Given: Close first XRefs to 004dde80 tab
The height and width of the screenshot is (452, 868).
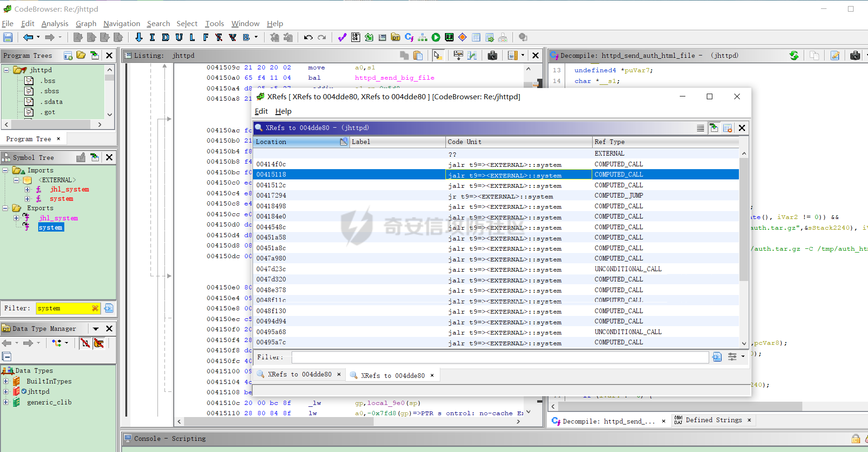Looking at the screenshot, I should pyautogui.click(x=339, y=374).
